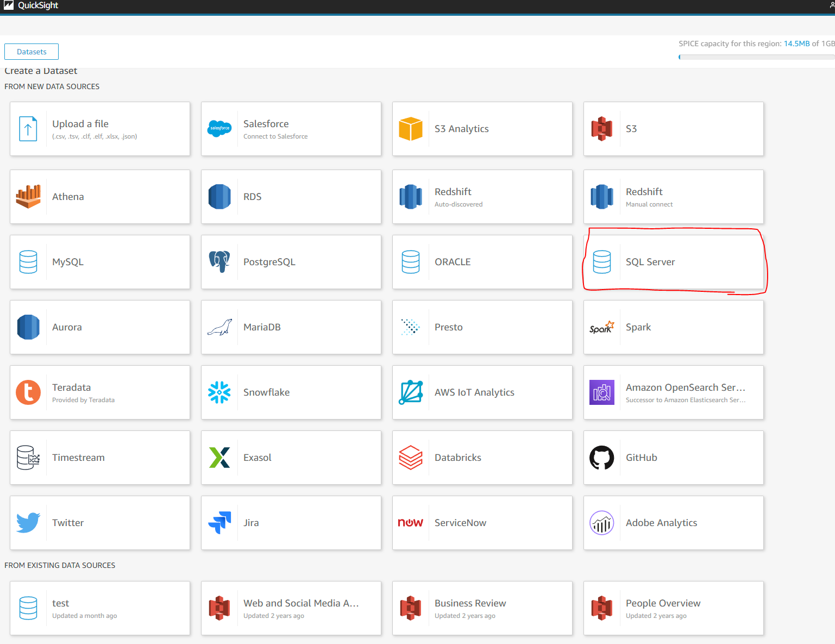
Task: Open the PostgreSQL data source
Action: click(291, 262)
